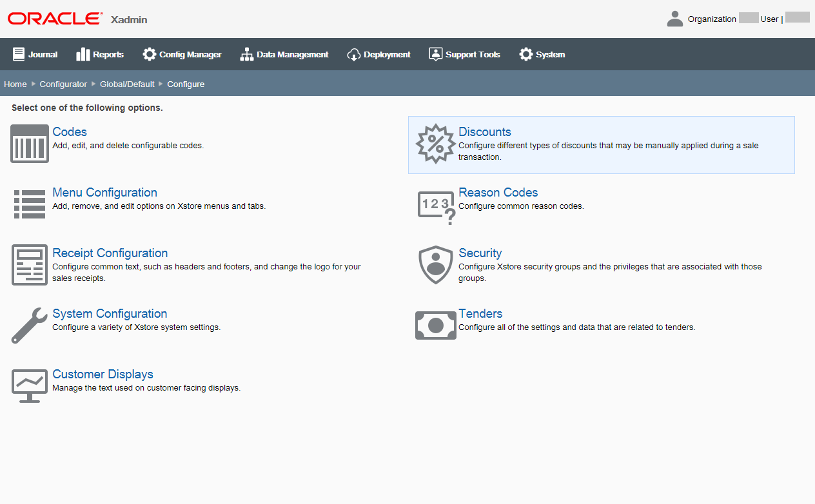Navigate to Home via the breadcrumb

15,84
